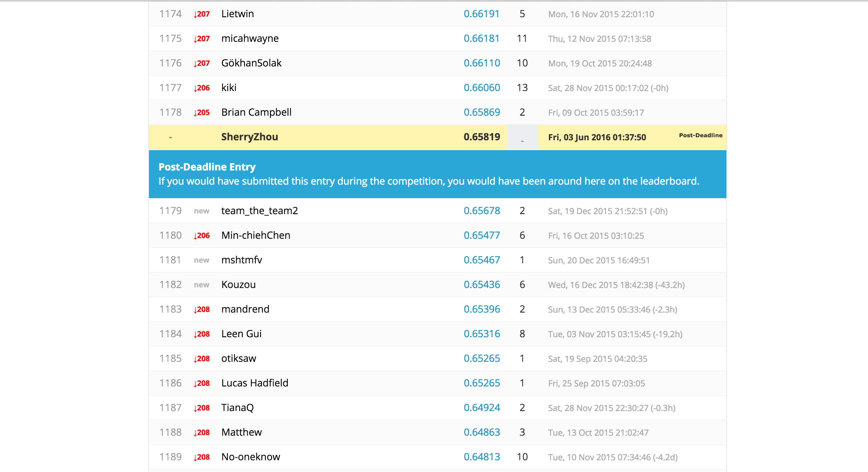This screenshot has width=868, height=472.
Task: Click entries count 8 for Leen Gui
Action: tap(522, 334)
